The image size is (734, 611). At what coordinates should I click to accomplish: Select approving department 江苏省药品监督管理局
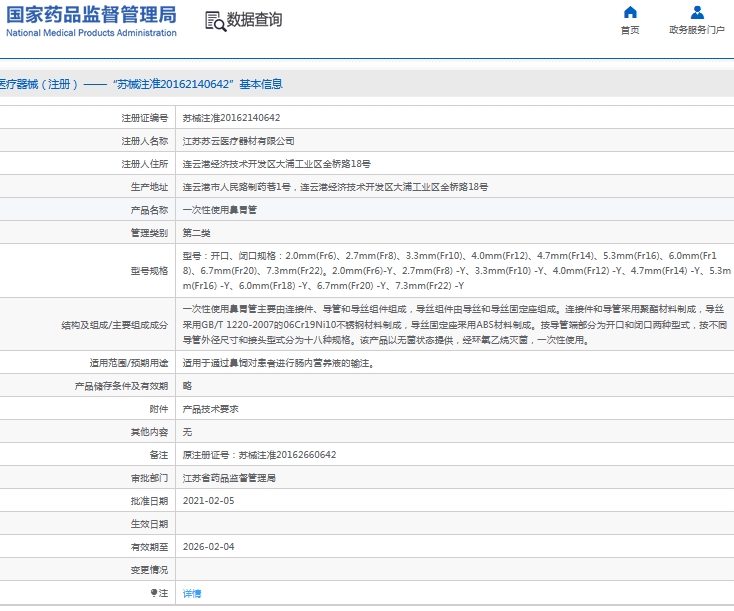pyautogui.click(x=229, y=478)
